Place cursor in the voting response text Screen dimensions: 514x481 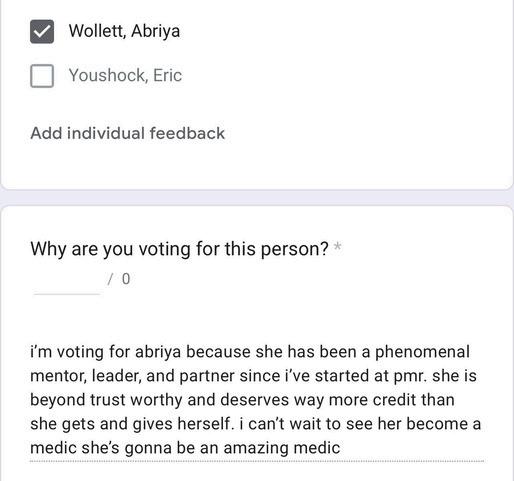(x=257, y=400)
